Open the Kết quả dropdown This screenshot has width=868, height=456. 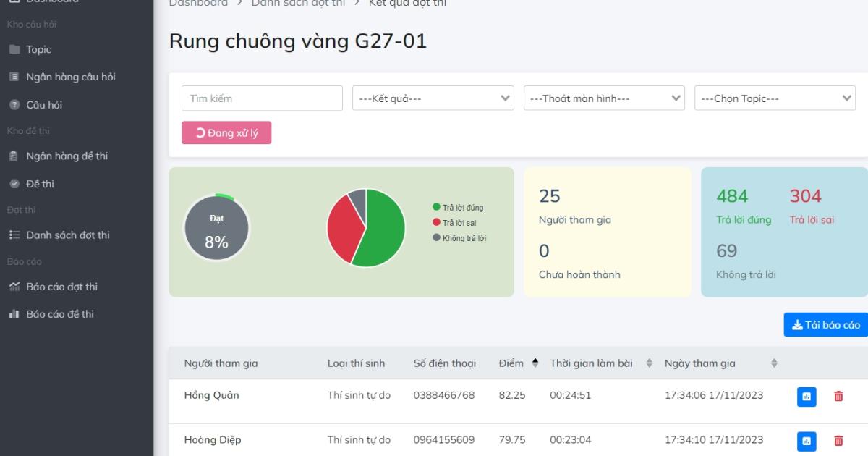[433, 97]
